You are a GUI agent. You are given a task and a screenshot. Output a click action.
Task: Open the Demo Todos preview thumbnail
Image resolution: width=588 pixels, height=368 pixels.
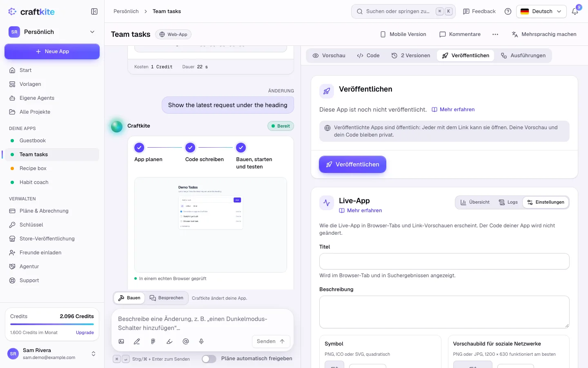click(x=211, y=225)
